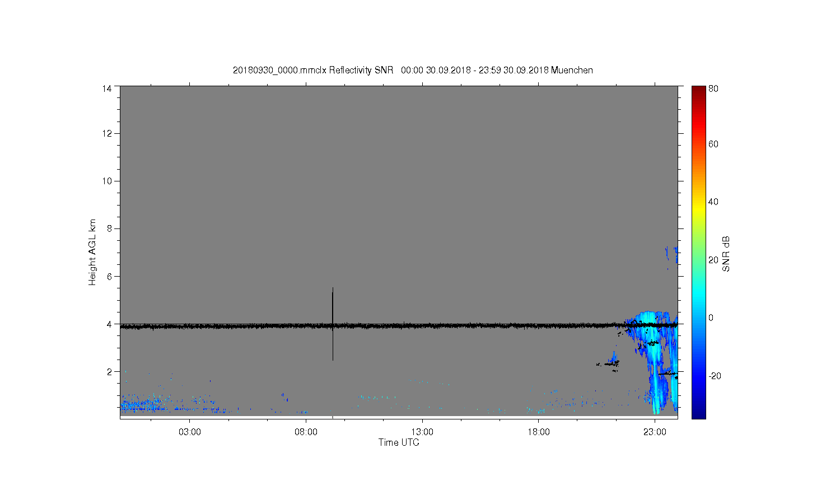Click the blue low-level echoes before 03:00

[x=143, y=403]
